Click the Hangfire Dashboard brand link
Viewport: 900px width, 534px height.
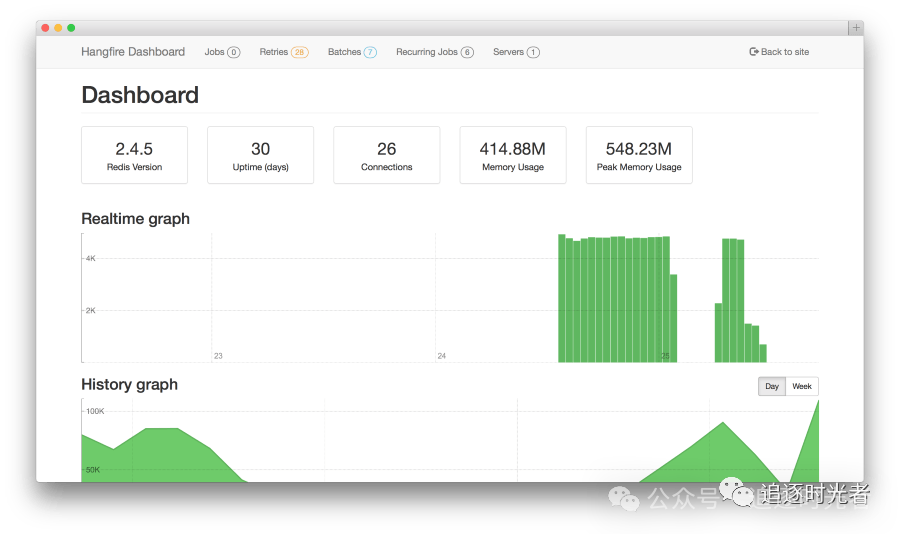[133, 52]
